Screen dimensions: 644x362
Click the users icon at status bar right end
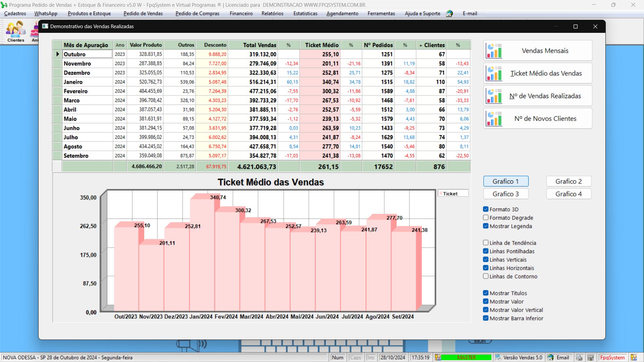[634, 358]
